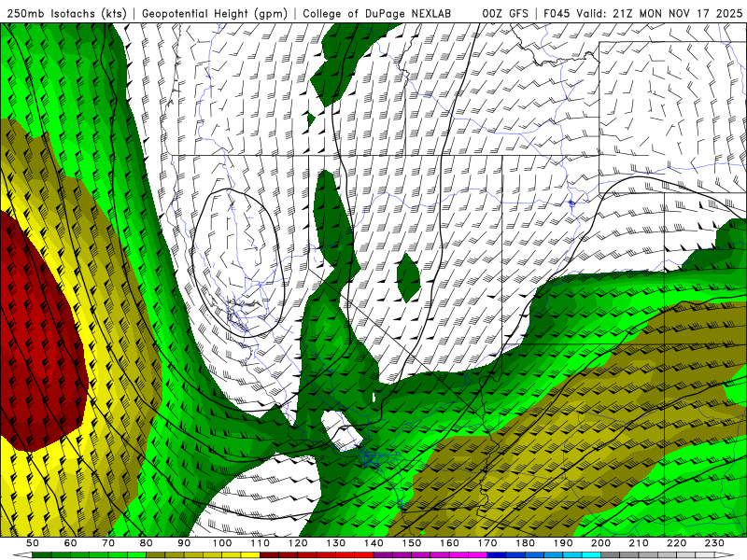Click the 'F045 Valid: 21Z MON NOV 17 2025' text
This screenshot has width=747, height=560.
643,14
